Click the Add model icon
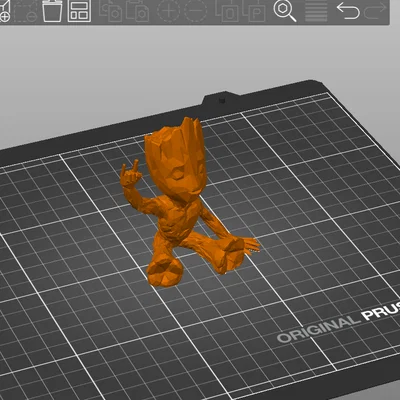The height and width of the screenshot is (400, 400). click(4, 11)
